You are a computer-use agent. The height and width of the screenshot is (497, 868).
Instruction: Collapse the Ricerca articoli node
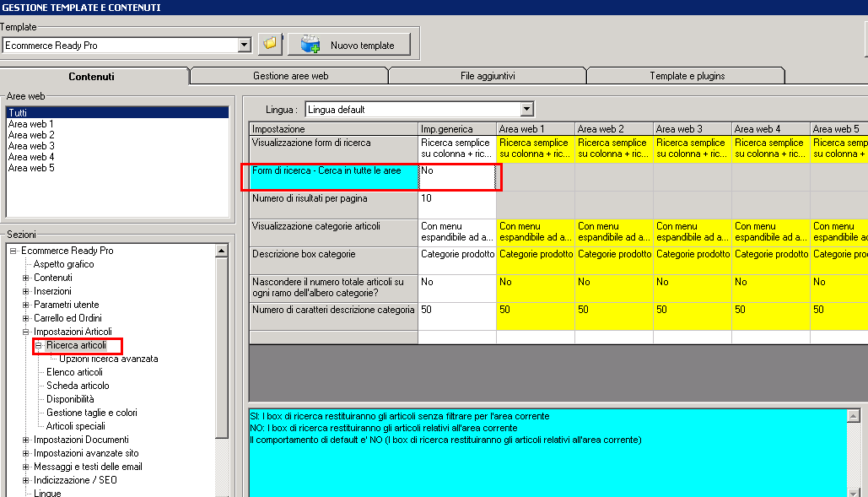coord(39,345)
